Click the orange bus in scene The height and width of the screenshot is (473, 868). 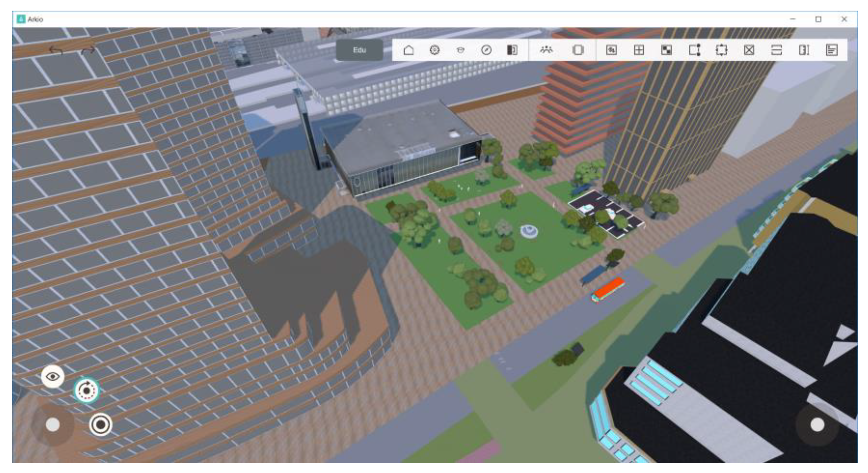click(x=608, y=290)
